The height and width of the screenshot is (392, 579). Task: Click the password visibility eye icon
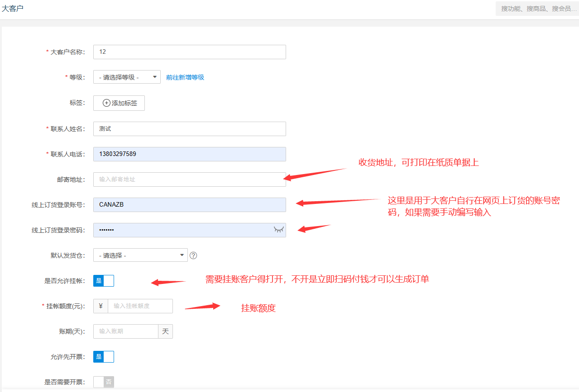tap(278, 230)
